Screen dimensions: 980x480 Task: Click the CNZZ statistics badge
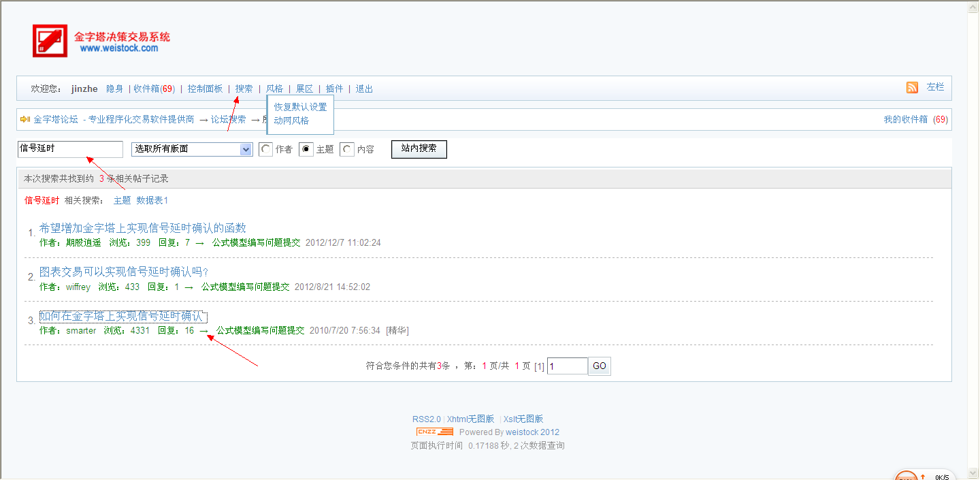pyautogui.click(x=435, y=432)
